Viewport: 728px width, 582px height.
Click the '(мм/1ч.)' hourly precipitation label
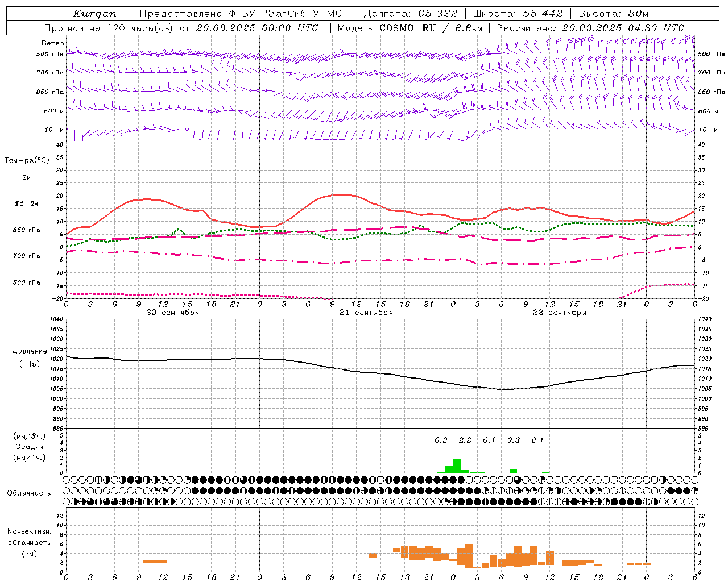29,458
